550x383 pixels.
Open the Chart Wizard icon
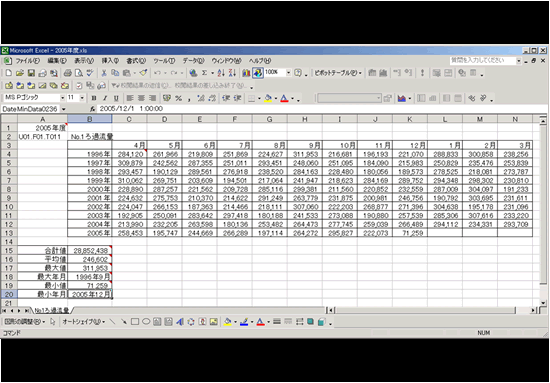(x=247, y=73)
